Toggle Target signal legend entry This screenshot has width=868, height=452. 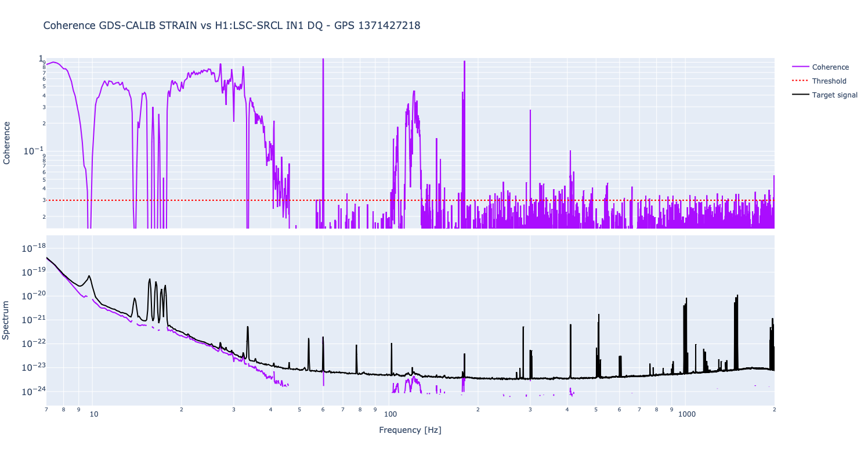pyautogui.click(x=834, y=95)
